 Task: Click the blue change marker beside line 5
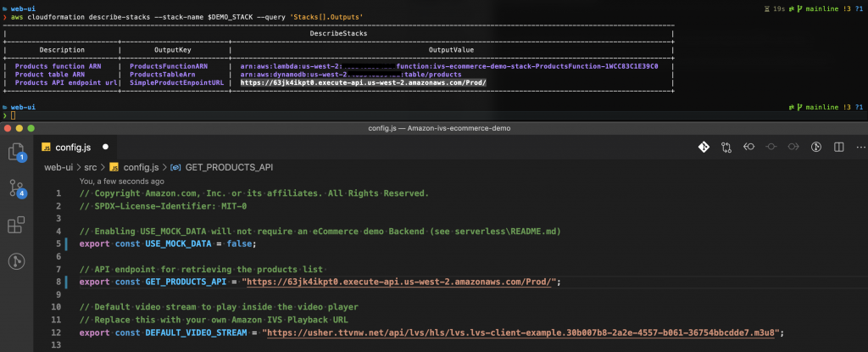pyautogui.click(x=66, y=243)
